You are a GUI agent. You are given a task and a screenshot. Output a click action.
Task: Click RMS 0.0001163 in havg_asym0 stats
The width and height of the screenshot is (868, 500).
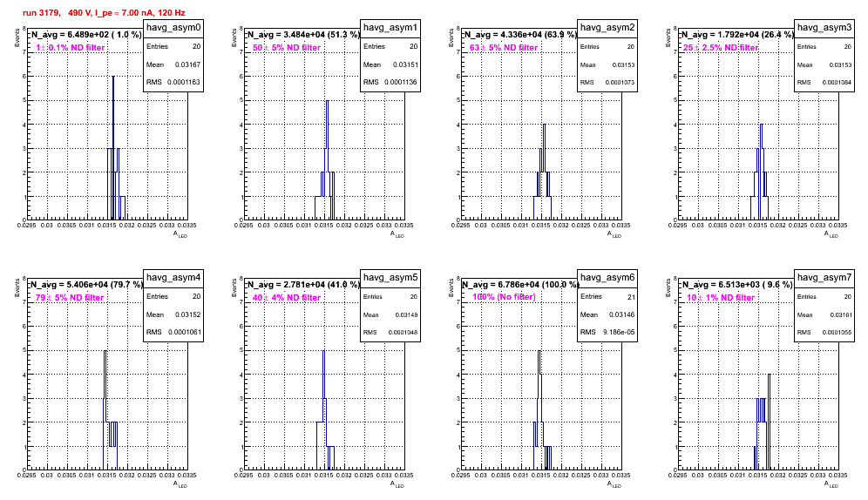(x=173, y=82)
